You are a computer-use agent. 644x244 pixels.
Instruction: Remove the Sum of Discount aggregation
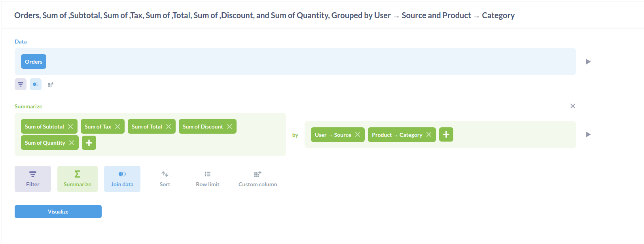230,126
